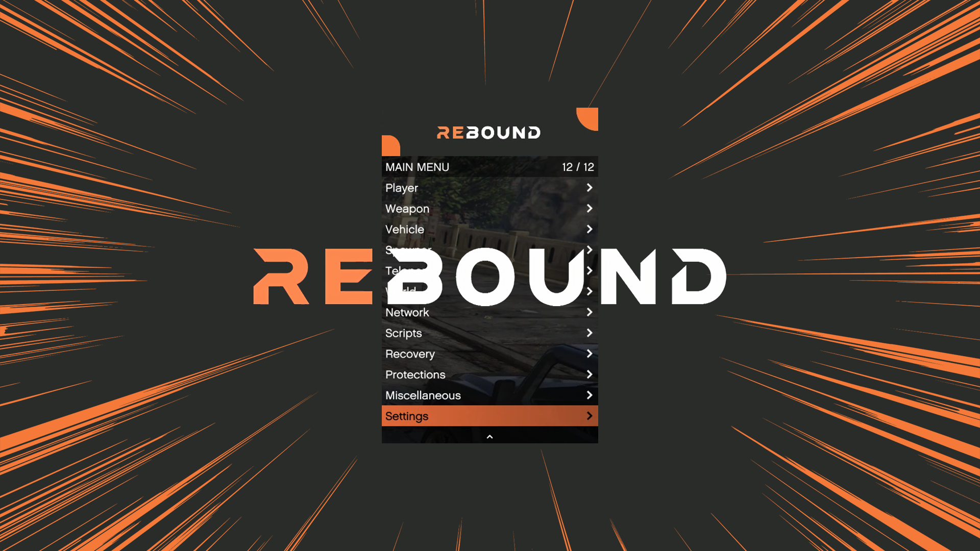The height and width of the screenshot is (551, 980).
Task: Select the Settings menu item
Action: pyautogui.click(x=489, y=416)
